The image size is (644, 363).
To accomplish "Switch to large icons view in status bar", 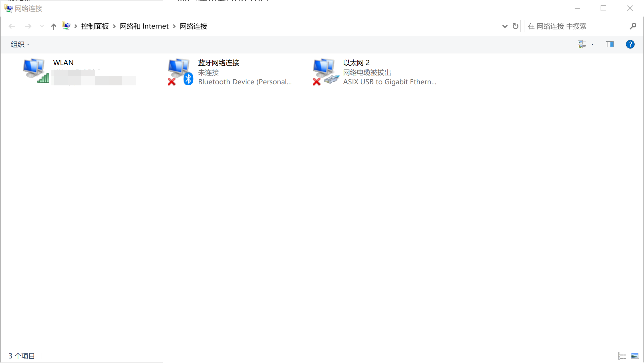I will click(635, 356).
